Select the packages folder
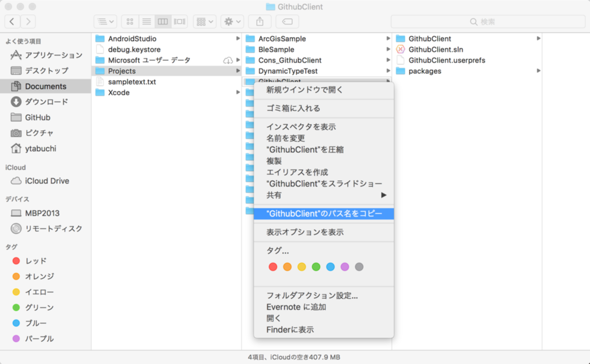The width and height of the screenshot is (590, 364). [x=424, y=71]
